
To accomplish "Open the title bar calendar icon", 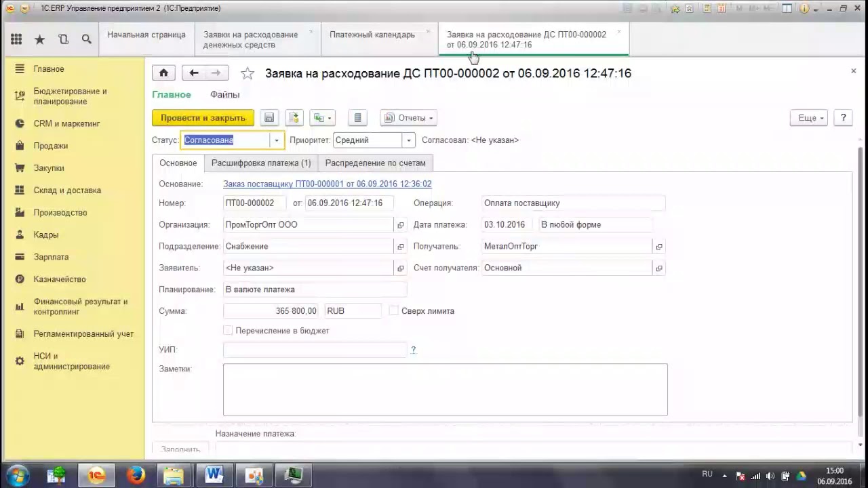I will (723, 9).
